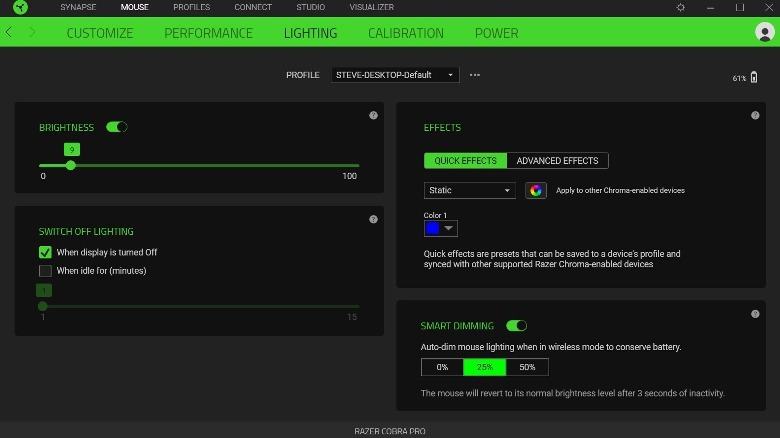Disable the Brightness toggle
The image size is (780, 438).
(x=117, y=127)
